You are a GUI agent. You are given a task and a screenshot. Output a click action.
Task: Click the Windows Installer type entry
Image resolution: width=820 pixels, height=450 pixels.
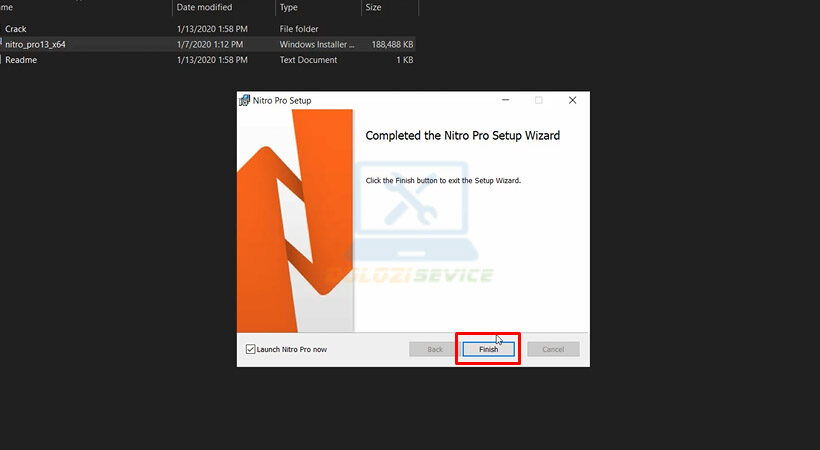point(316,44)
